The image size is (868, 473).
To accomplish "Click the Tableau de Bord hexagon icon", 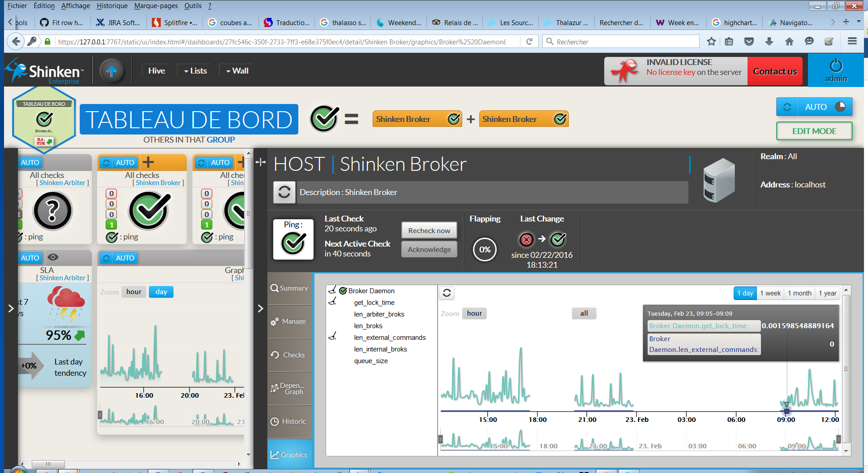I will click(44, 120).
